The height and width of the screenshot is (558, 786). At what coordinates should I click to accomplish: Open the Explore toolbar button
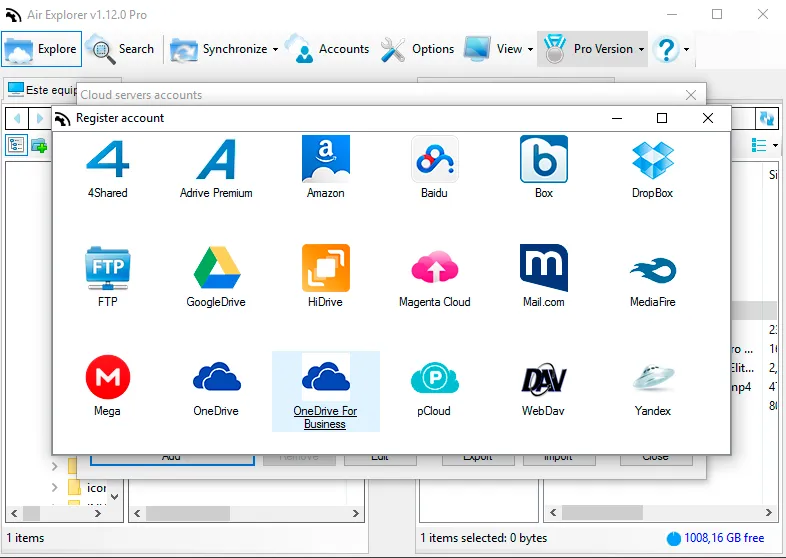(42, 49)
